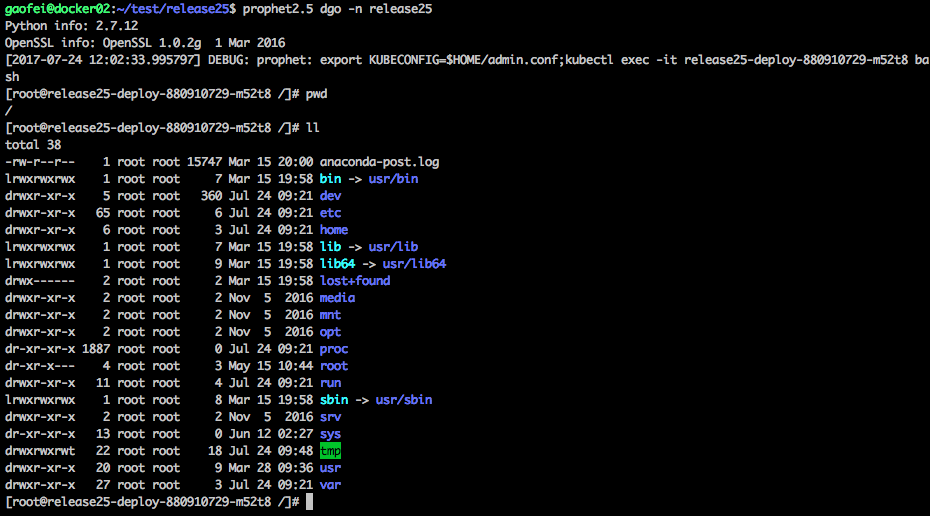Viewport: 930px width, 516px height.
Task: Select the usr/bin symlink target
Action: pyautogui.click(x=393, y=179)
